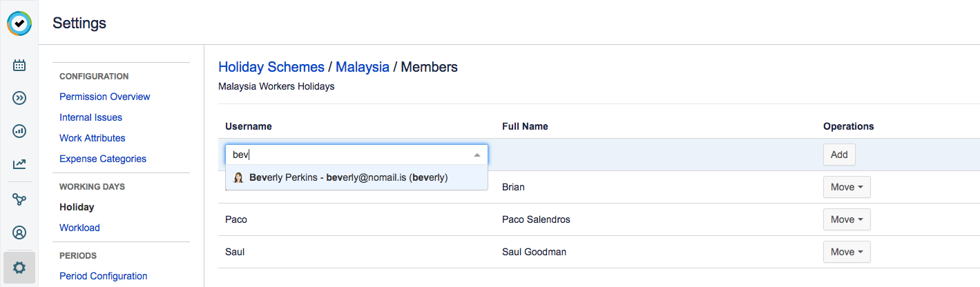980x287 pixels.
Task: Open the user account circle icon
Action: 19,232
